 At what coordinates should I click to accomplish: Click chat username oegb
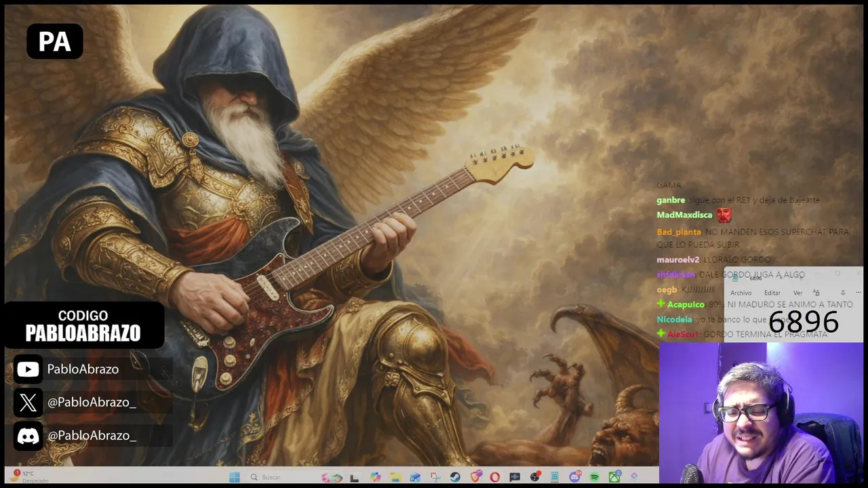(667, 290)
